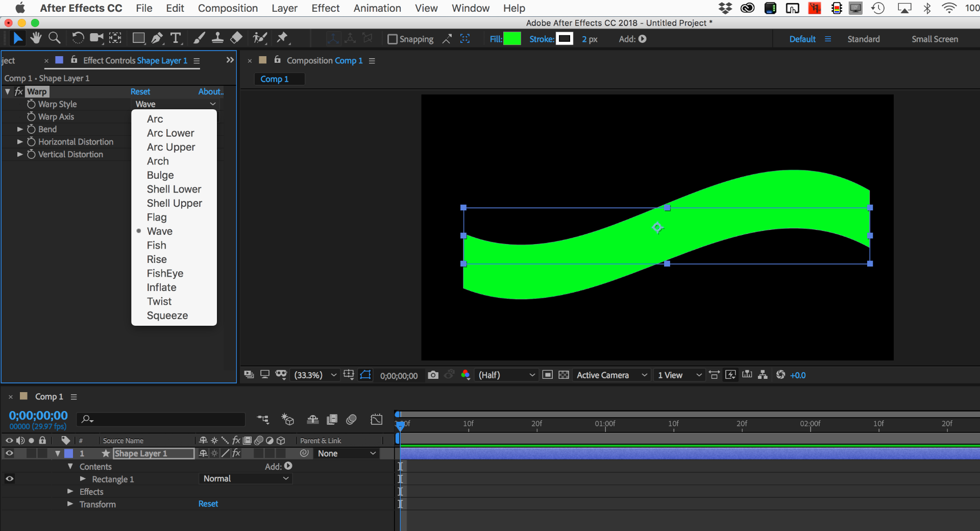Viewport: 980px width, 531px height.
Task: Click the Reset Exposure icon
Action: click(x=780, y=375)
